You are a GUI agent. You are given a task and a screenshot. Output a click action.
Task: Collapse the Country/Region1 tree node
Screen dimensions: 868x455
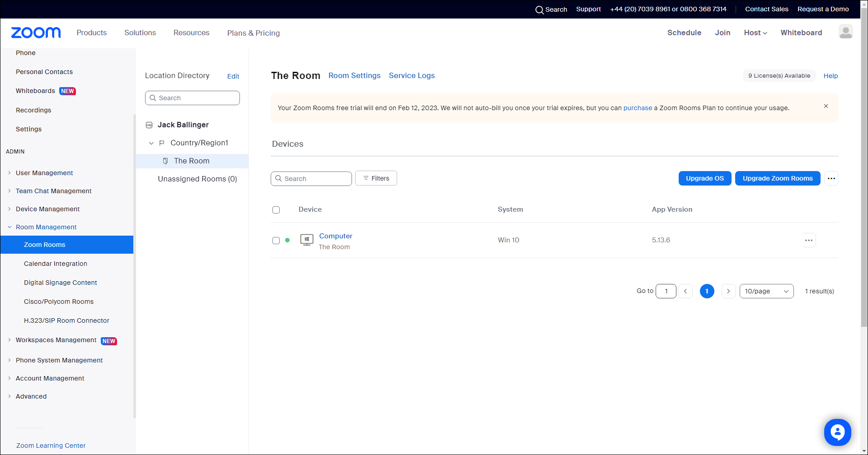click(151, 143)
